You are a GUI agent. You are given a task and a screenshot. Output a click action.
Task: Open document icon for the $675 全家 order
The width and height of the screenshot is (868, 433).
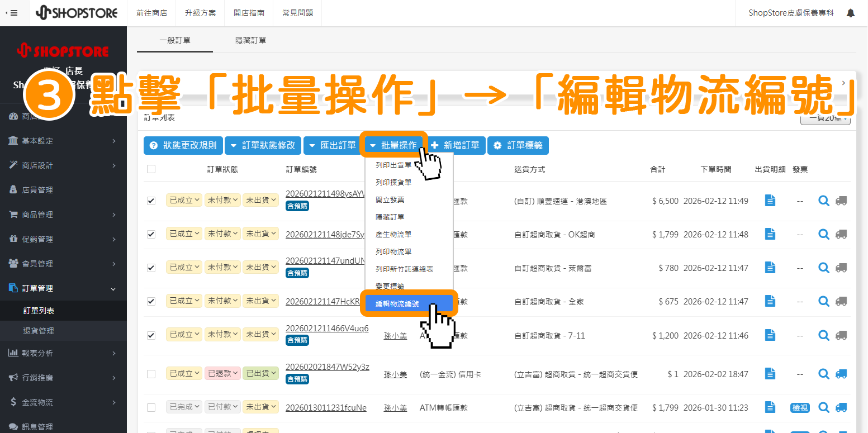tap(770, 301)
